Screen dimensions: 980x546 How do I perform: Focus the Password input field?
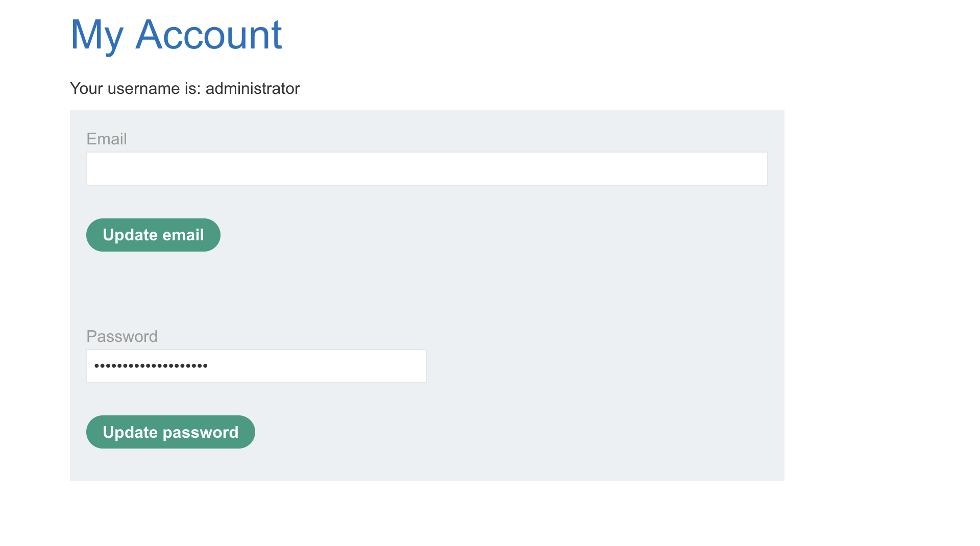[x=256, y=366]
